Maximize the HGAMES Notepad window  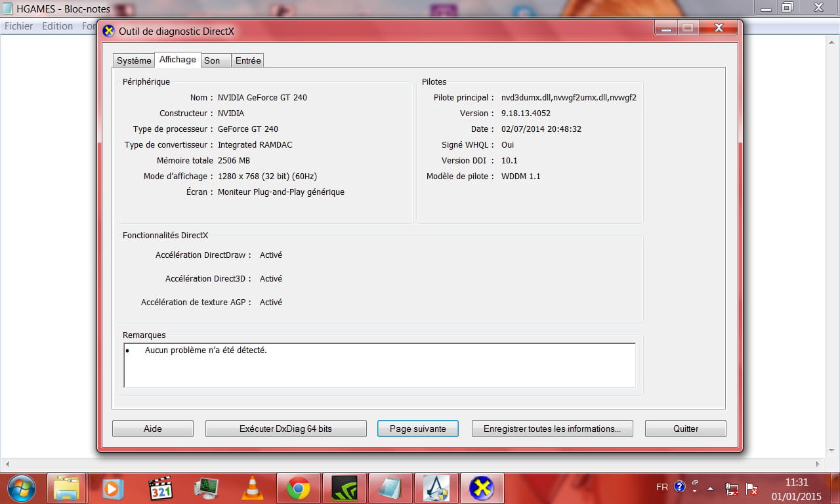(x=787, y=8)
